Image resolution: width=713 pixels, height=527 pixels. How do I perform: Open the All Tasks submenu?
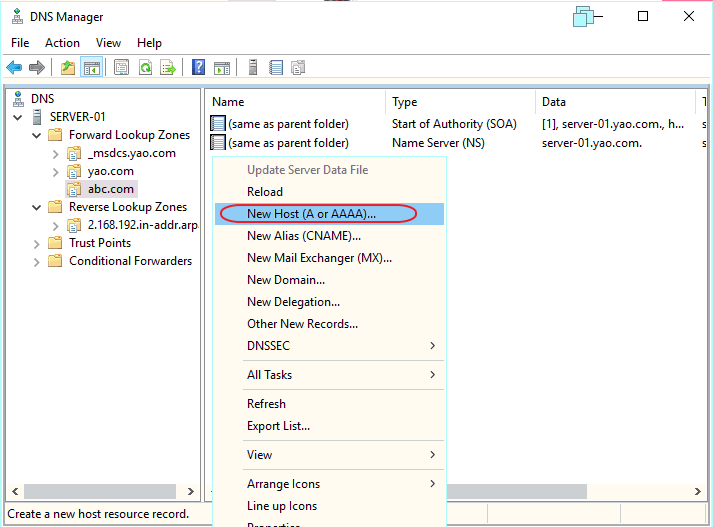coord(341,375)
